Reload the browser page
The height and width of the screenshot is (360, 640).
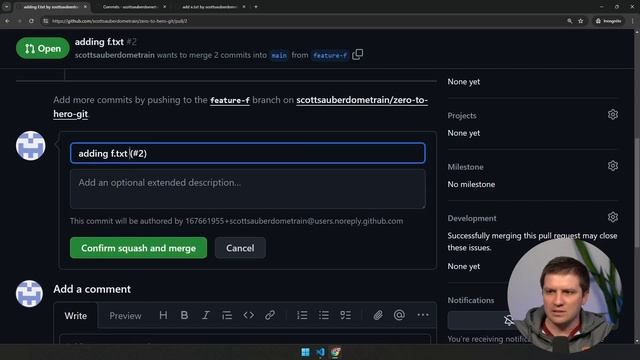(31, 21)
